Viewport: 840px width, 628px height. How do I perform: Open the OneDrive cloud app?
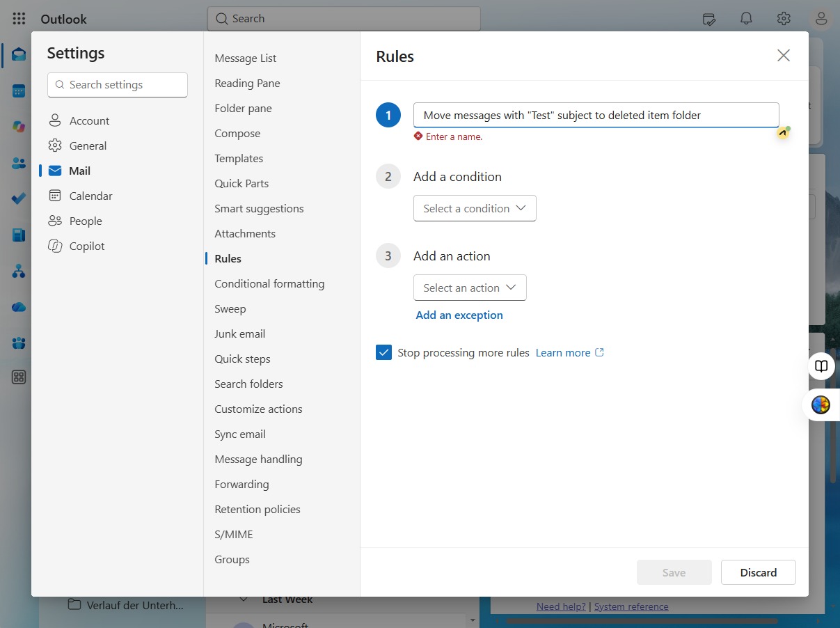(x=19, y=306)
